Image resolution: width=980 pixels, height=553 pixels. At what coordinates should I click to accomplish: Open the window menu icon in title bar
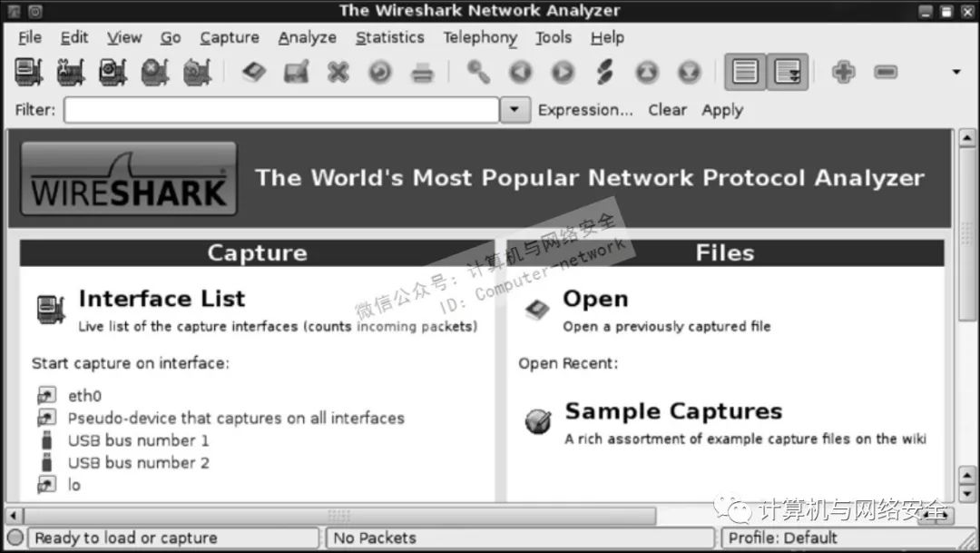pyautogui.click(x=15, y=11)
